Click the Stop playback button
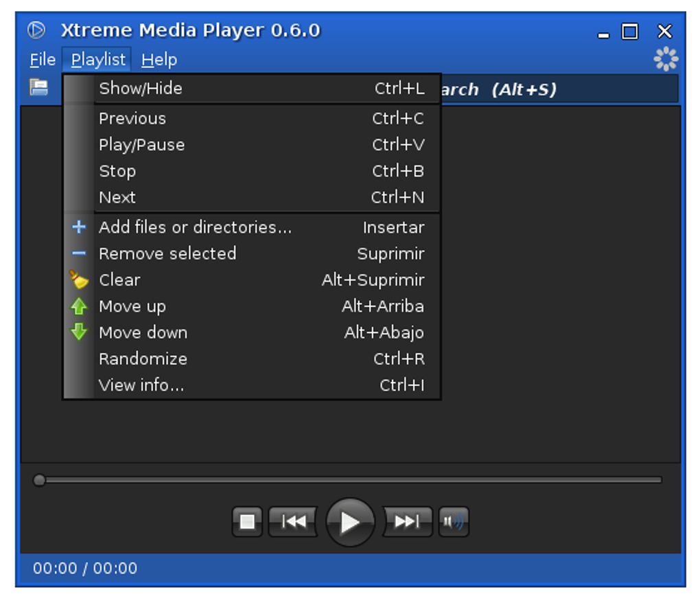The width and height of the screenshot is (700, 605). click(247, 521)
